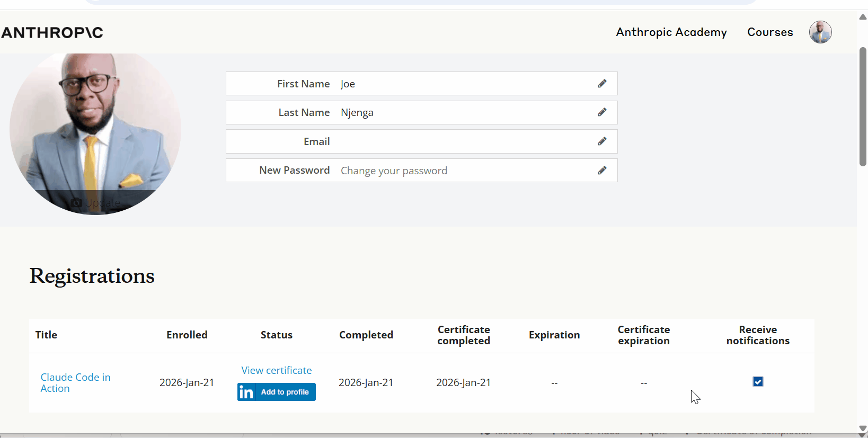Viewport: 868px width, 438px height.
Task: Click the Expiration column header
Action: pos(554,335)
